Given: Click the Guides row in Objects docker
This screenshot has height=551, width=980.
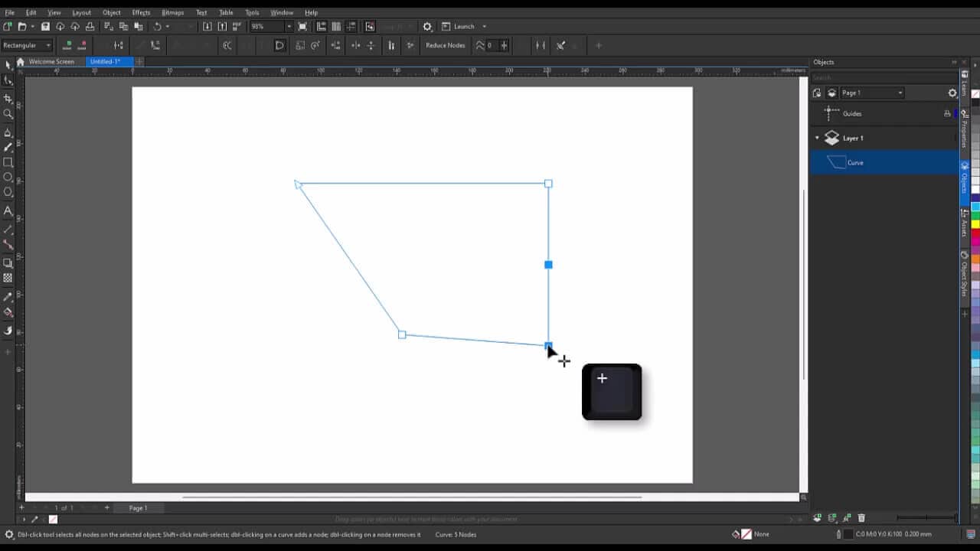Looking at the screenshot, I should coord(884,113).
